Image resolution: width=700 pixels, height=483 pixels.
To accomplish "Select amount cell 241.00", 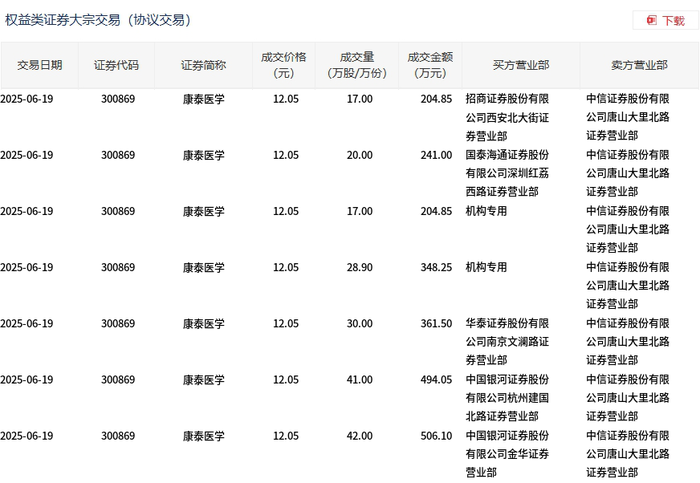I will click(436, 155).
